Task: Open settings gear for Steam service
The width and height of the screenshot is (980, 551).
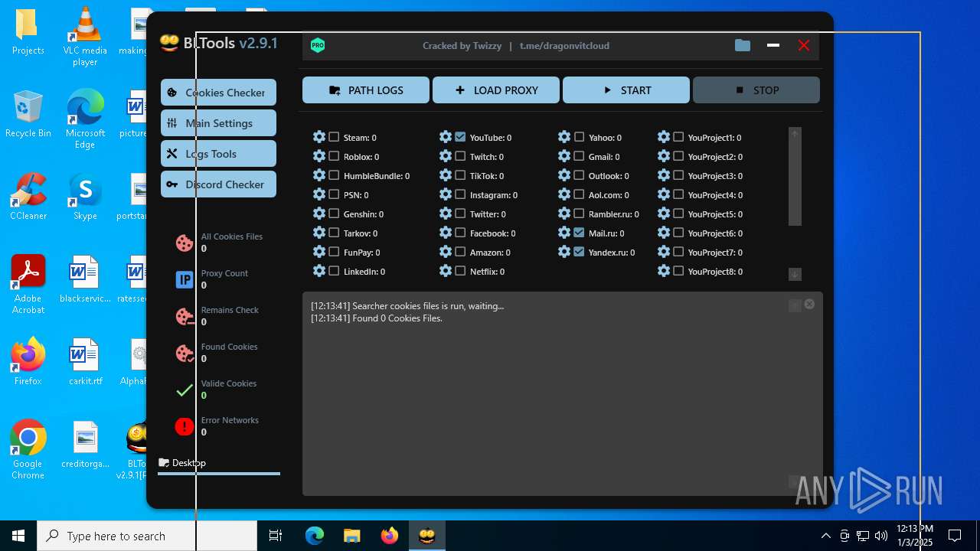Action: click(x=319, y=137)
